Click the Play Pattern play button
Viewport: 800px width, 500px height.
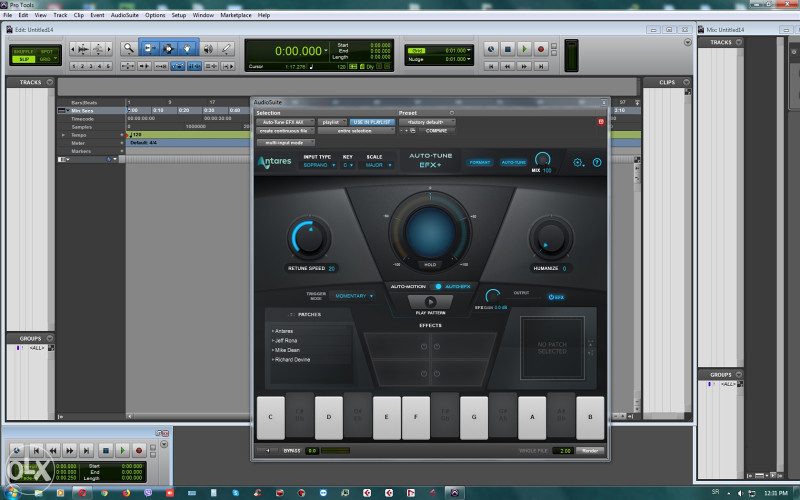[x=430, y=302]
